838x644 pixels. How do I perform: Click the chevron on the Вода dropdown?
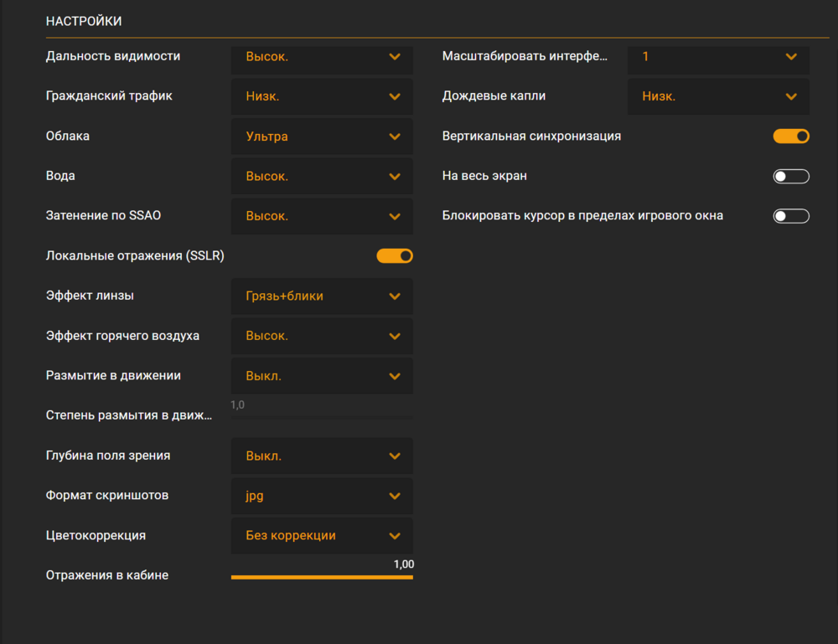395,177
